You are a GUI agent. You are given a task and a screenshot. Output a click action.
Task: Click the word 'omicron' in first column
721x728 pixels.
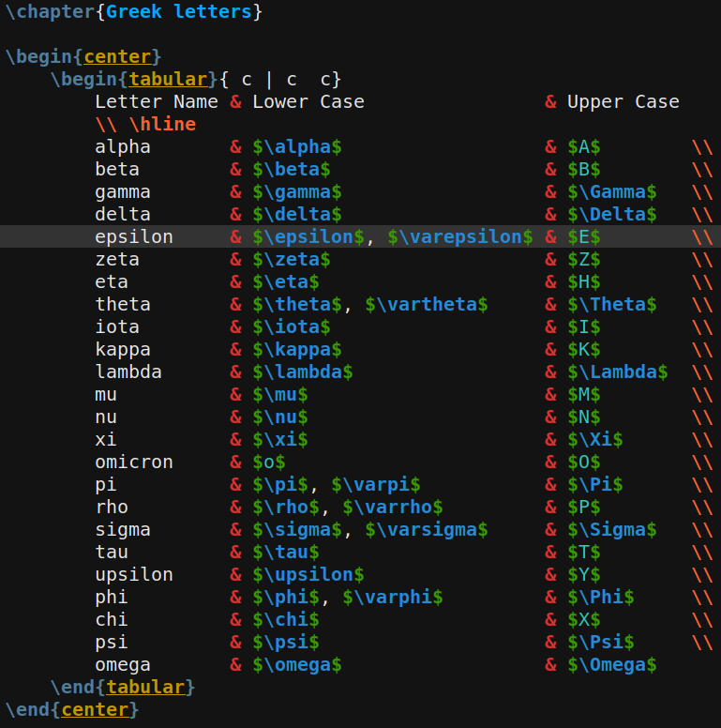coord(134,462)
